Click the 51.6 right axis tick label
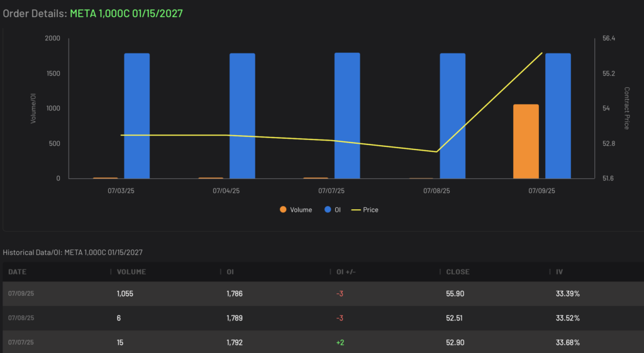The height and width of the screenshot is (353, 644). [x=608, y=178]
